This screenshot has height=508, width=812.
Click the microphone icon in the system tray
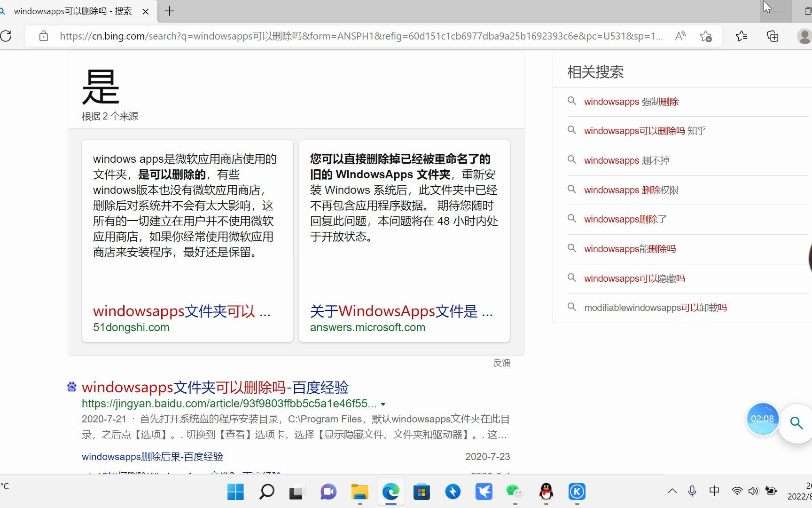[x=692, y=491]
